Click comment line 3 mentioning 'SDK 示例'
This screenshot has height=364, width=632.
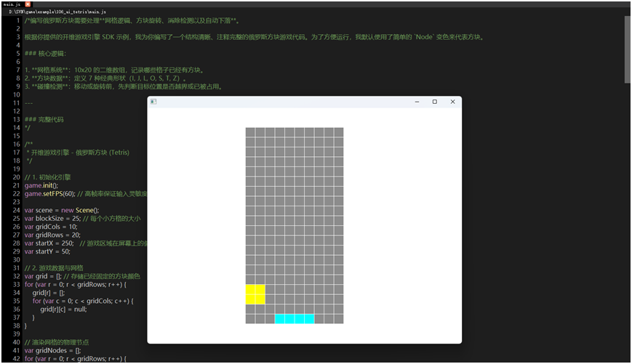click(x=255, y=37)
